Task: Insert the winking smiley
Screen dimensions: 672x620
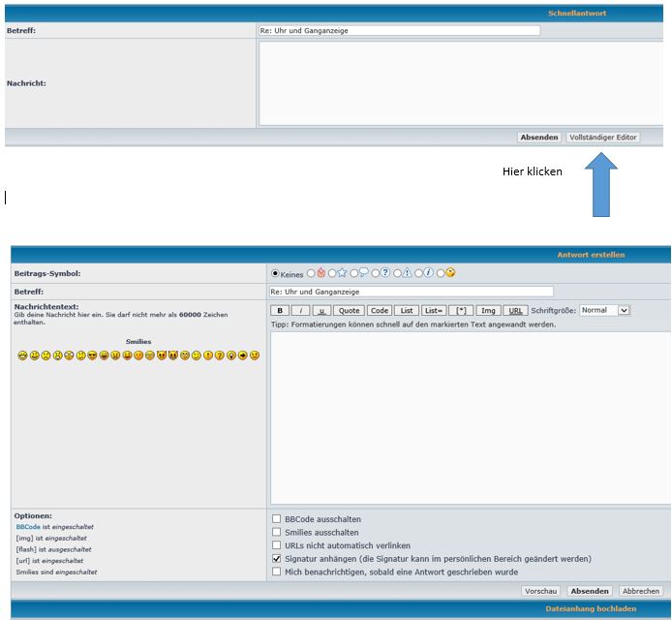Action: click(x=196, y=356)
